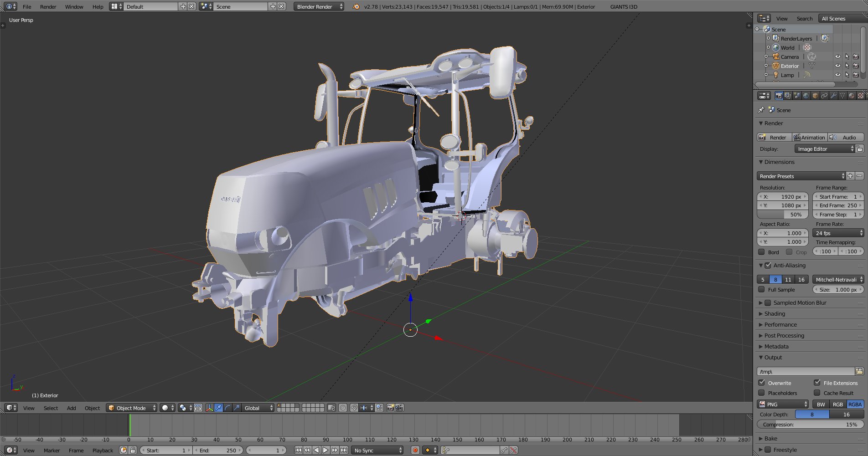
Task: Expand the Exterior tree item in outliner
Action: pyautogui.click(x=766, y=66)
